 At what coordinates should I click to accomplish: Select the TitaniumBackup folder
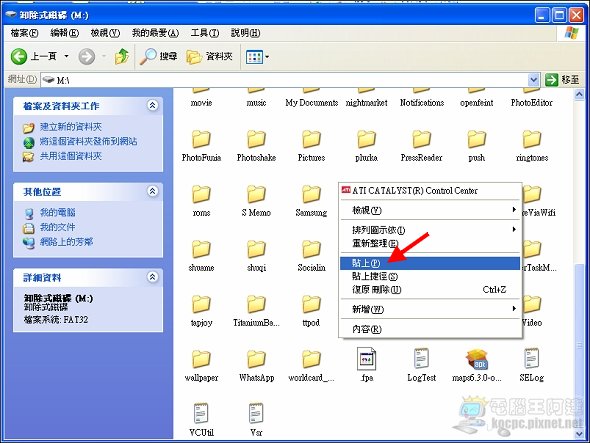(x=256, y=310)
